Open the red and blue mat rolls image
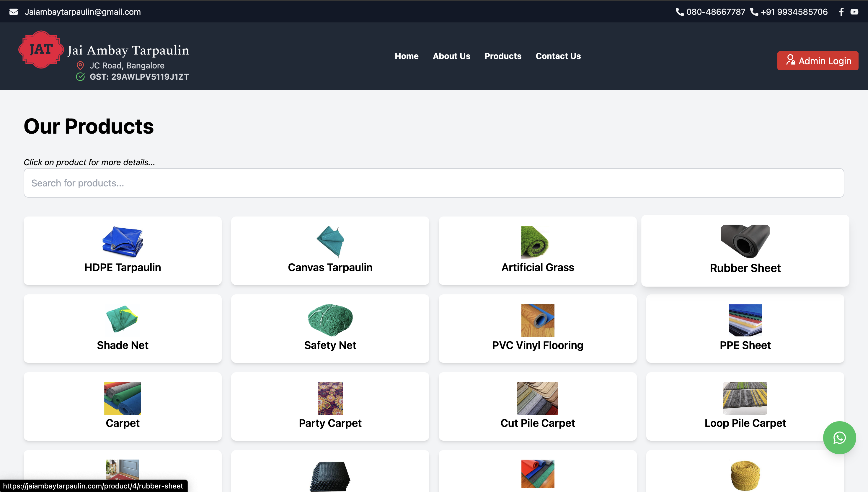Viewport: 868px width, 492px height. coord(538,474)
